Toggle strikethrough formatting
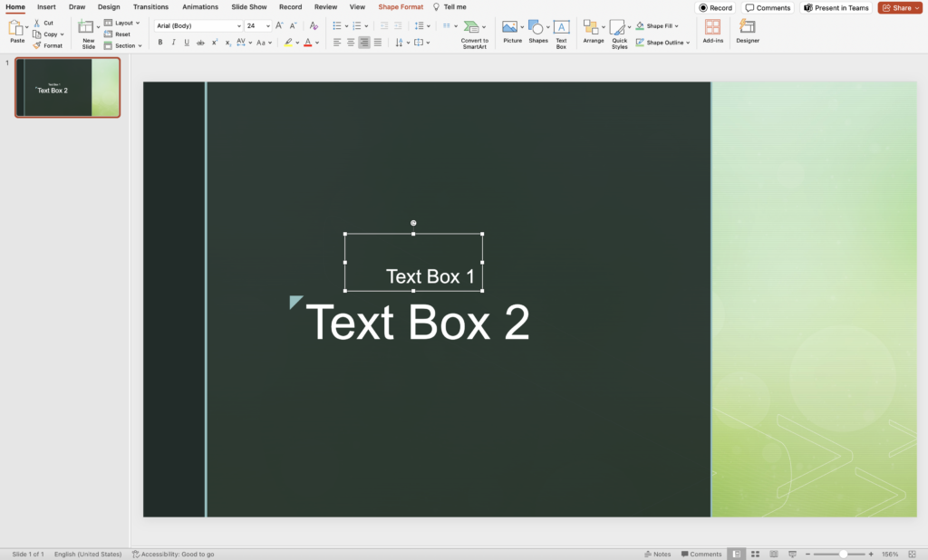The width and height of the screenshot is (928, 560). (198, 42)
